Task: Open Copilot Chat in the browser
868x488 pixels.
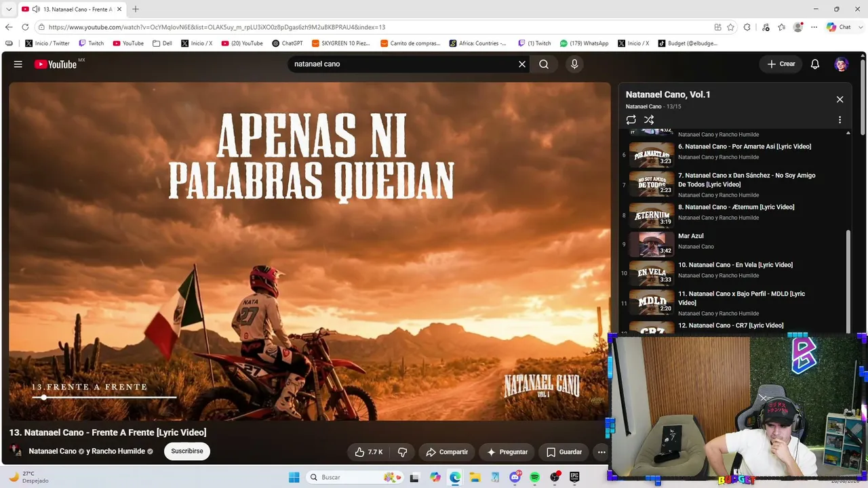Action: coord(839,27)
